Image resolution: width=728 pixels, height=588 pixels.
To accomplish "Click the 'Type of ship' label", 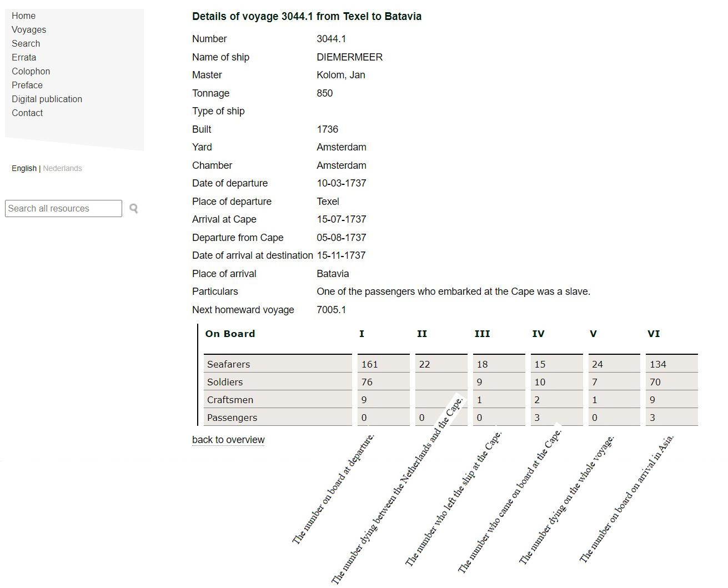I will pos(218,111).
